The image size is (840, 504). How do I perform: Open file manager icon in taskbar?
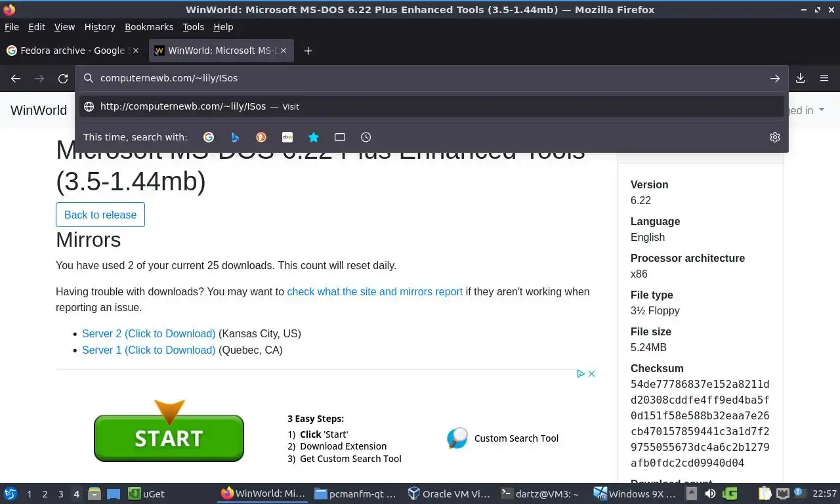[94, 493]
